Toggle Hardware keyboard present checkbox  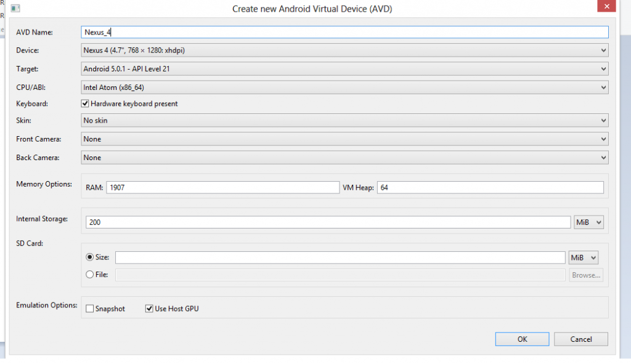(x=86, y=104)
